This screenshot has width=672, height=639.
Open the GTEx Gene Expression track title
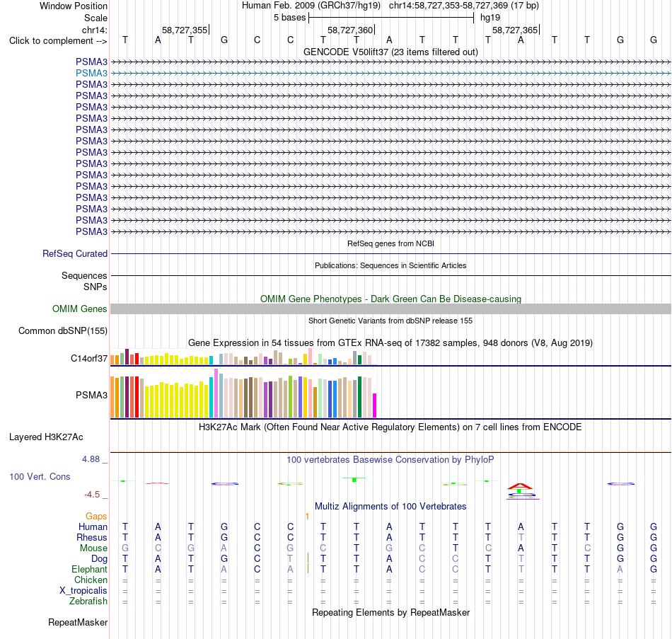(390, 343)
